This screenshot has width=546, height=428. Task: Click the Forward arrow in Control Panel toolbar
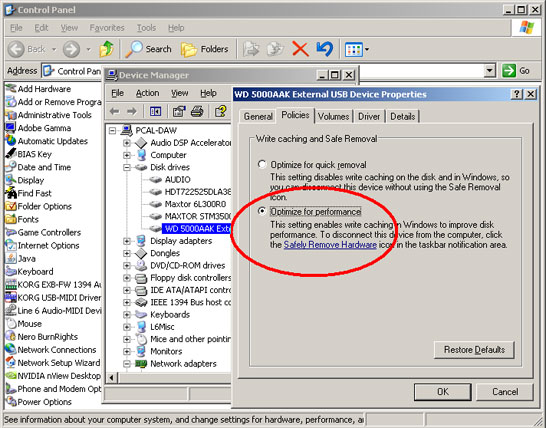(71, 49)
